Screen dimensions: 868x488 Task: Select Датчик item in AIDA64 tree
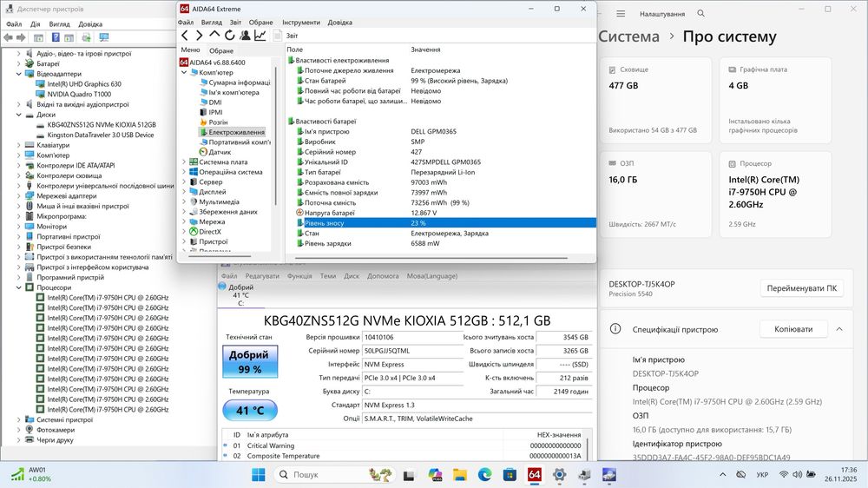(x=214, y=152)
